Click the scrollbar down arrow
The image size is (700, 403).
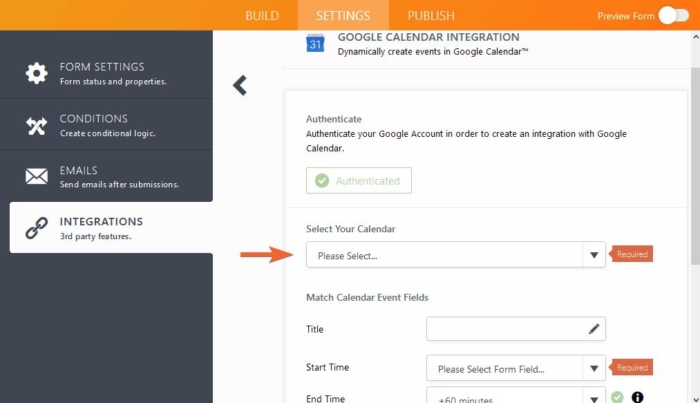click(x=695, y=399)
